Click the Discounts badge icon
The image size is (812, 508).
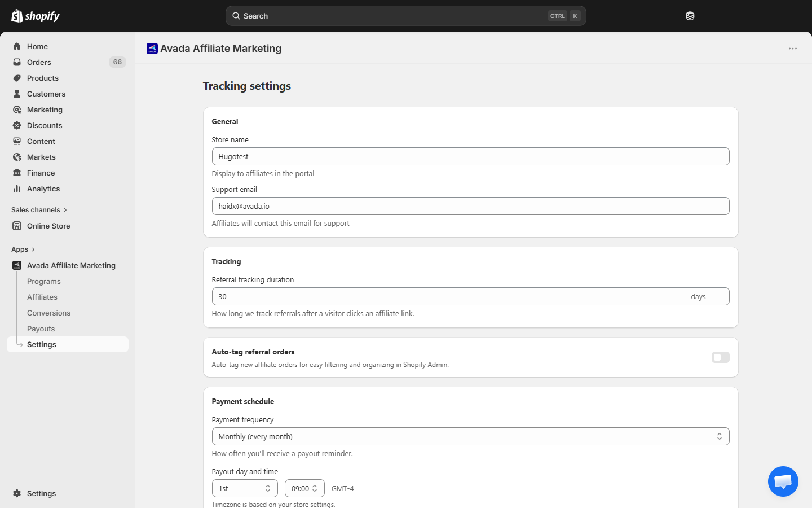point(17,125)
